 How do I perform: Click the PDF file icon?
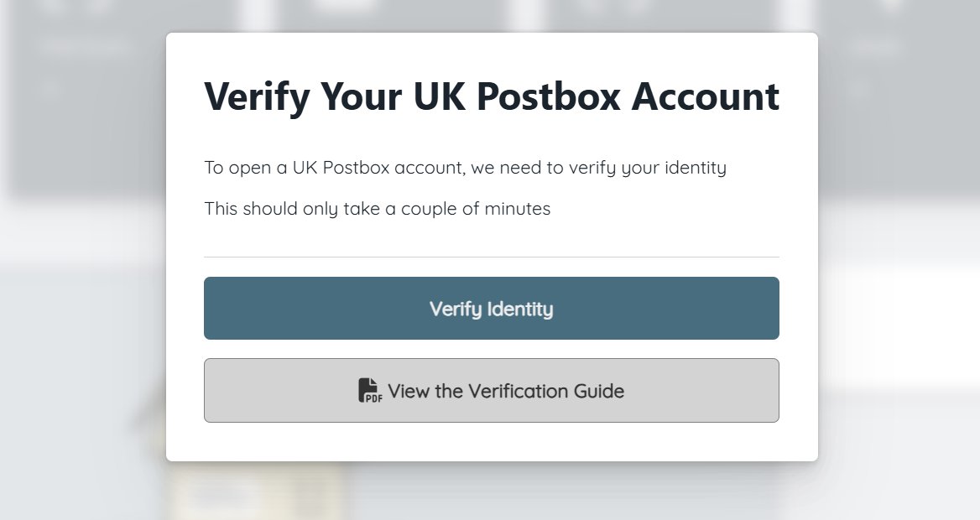click(x=369, y=391)
